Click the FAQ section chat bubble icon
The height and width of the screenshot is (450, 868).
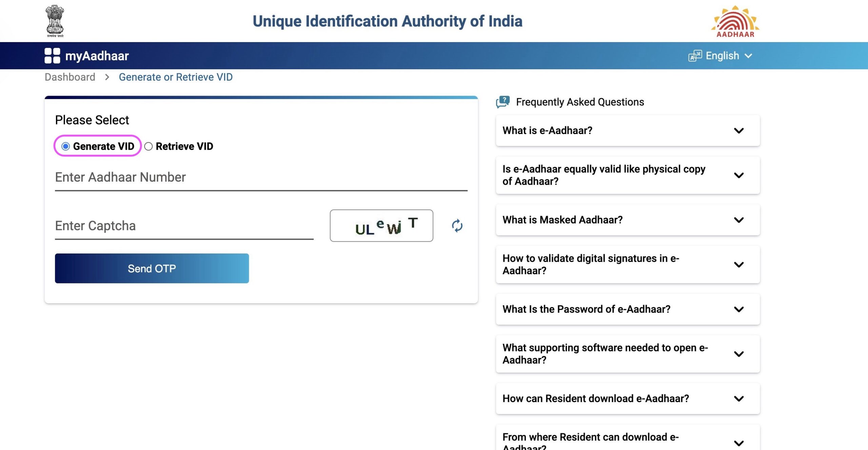point(503,101)
